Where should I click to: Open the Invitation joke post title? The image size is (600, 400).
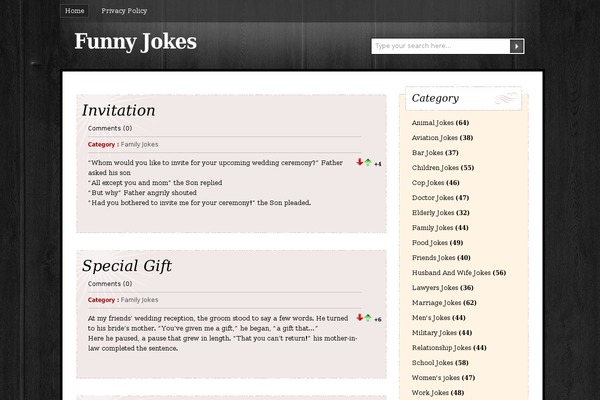tap(119, 111)
